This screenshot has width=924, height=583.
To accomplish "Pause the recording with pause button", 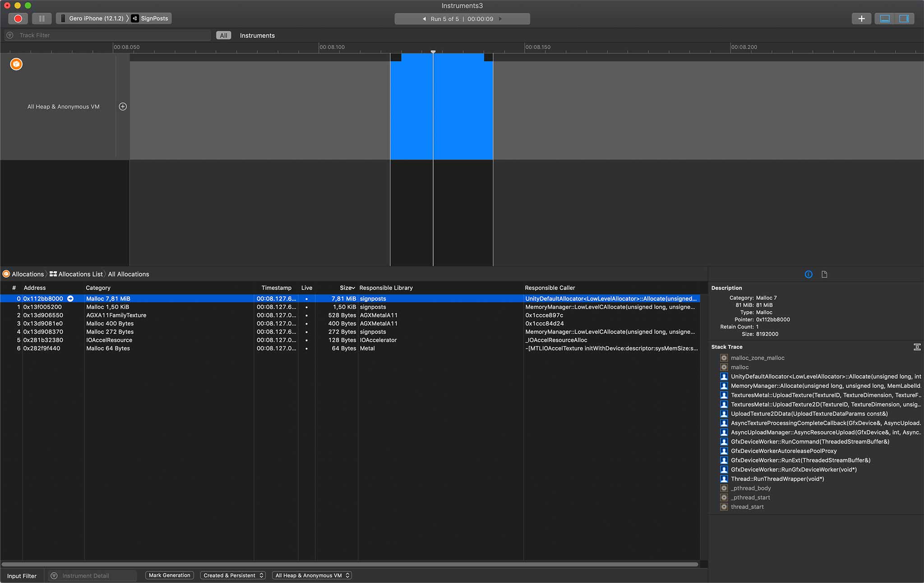I will click(42, 18).
